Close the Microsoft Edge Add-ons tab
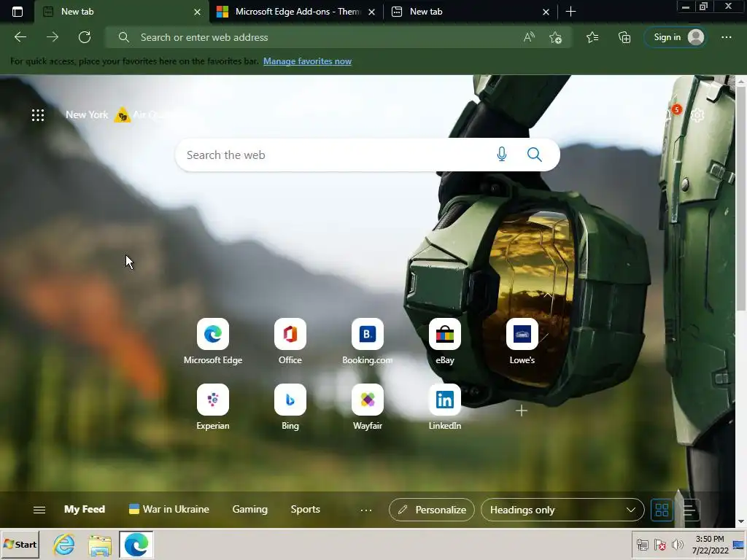 pyautogui.click(x=371, y=12)
